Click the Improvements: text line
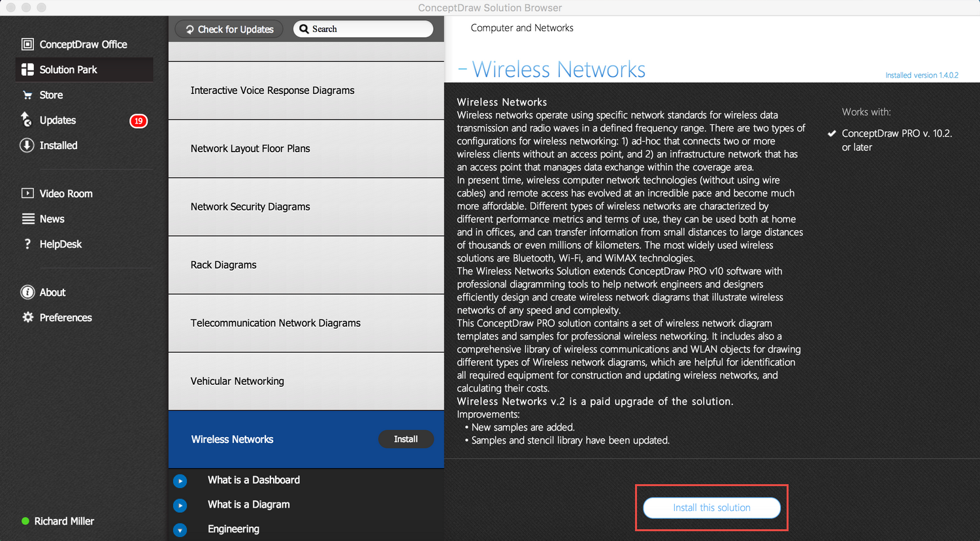980x541 pixels. [488, 414]
